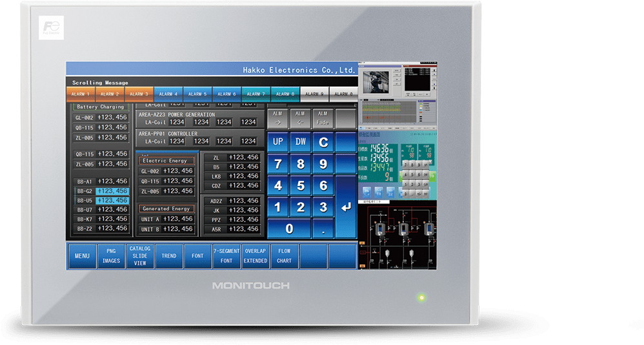The height and width of the screenshot is (345, 644).
Task: Tap keypad digit 0
Action: pos(289,229)
